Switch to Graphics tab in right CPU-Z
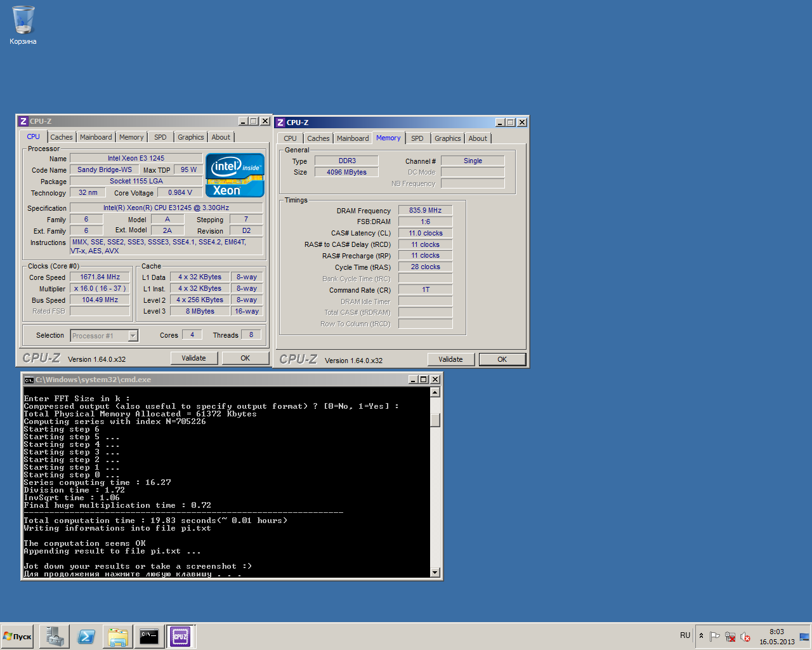This screenshot has height=650, width=812. (448, 138)
